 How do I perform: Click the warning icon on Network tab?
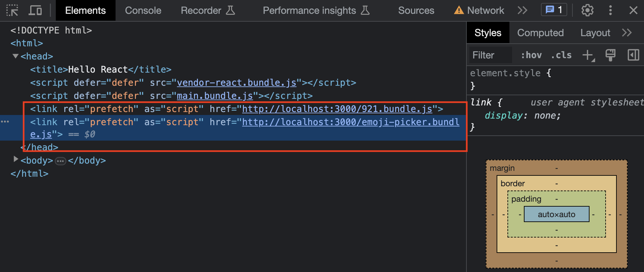coord(459,10)
